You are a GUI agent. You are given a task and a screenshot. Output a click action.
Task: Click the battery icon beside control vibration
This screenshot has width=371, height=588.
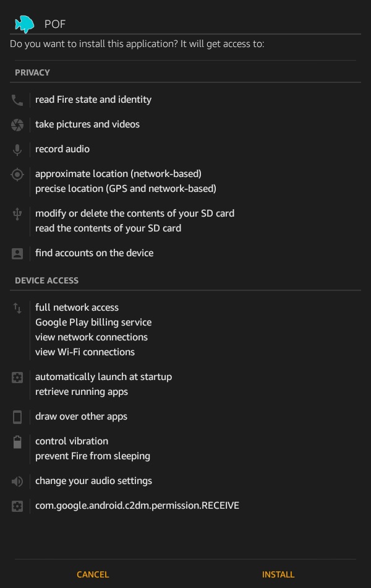click(x=17, y=442)
